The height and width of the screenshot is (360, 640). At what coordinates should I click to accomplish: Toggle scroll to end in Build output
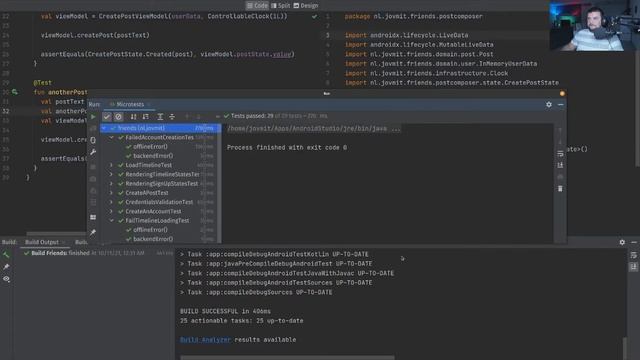pyautogui.click(x=633, y=267)
